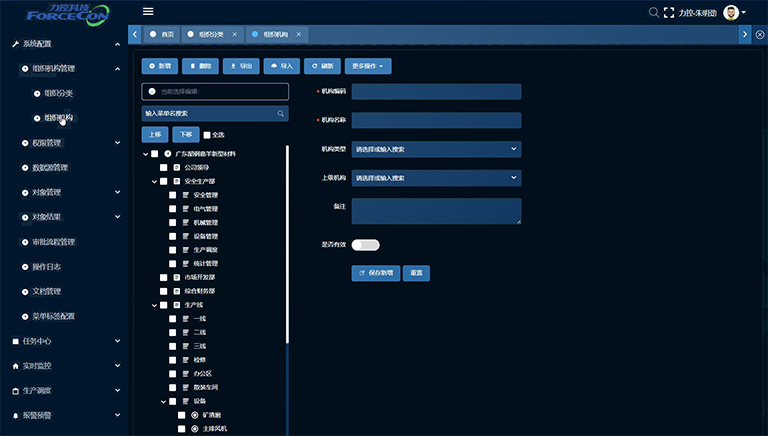Click the search magnifier icon in top bar
768x436 pixels.
[654, 12]
